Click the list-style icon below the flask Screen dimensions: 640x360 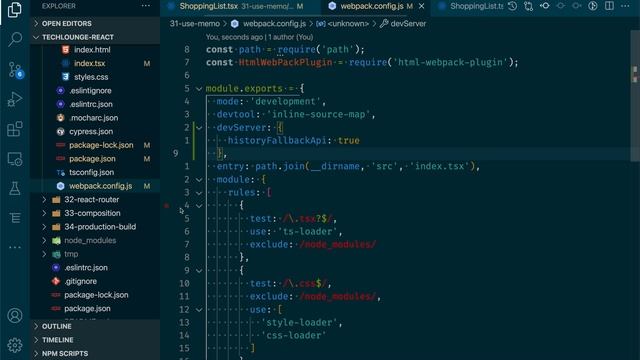(x=15, y=218)
